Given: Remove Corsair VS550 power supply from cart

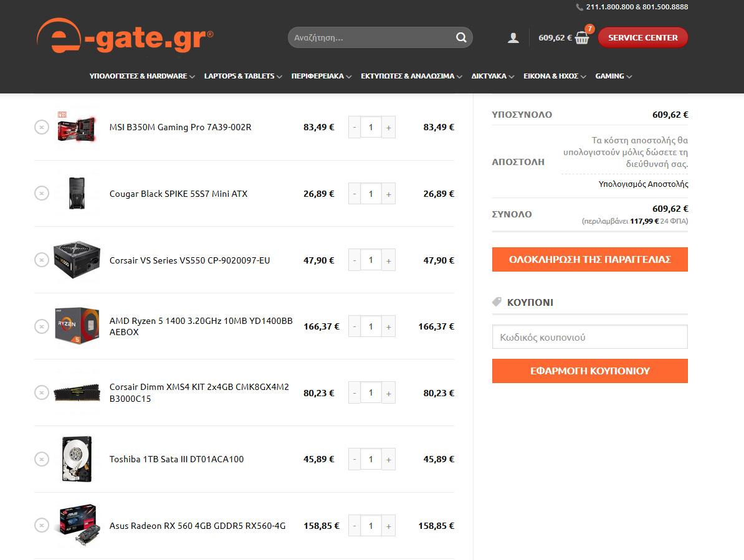Looking at the screenshot, I should pos(42,260).
